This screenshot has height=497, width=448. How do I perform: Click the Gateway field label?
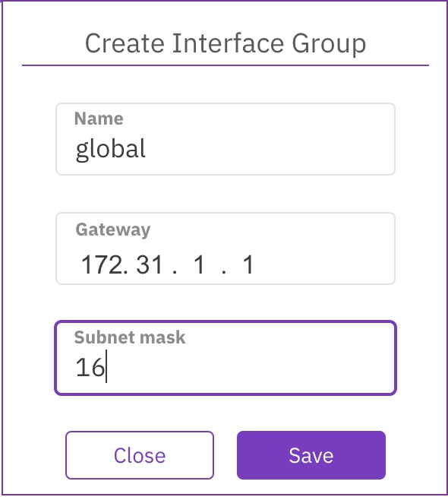[x=112, y=230]
